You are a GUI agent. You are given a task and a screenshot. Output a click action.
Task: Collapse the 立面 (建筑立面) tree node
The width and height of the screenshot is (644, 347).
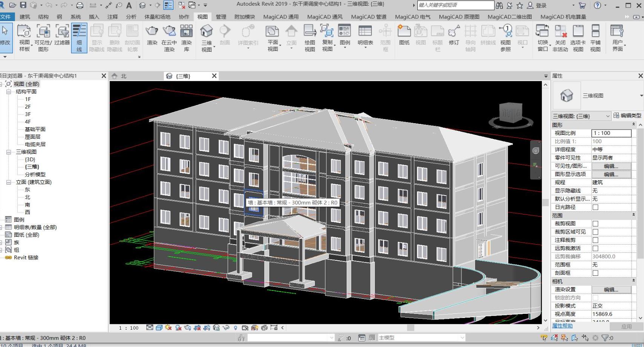coord(9,182)
